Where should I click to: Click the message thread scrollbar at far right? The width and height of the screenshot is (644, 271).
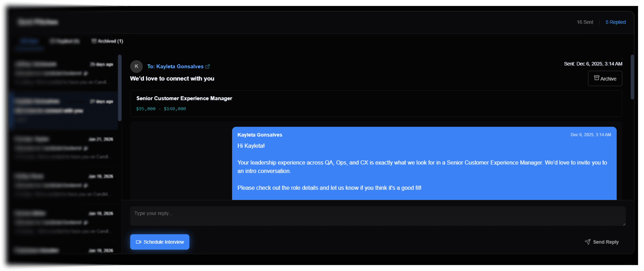[632, 77]
